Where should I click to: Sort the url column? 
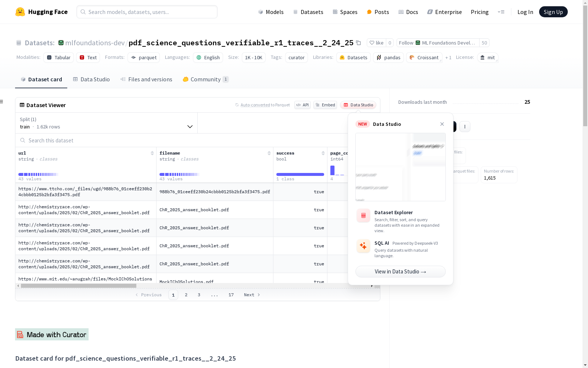point(152,153)
